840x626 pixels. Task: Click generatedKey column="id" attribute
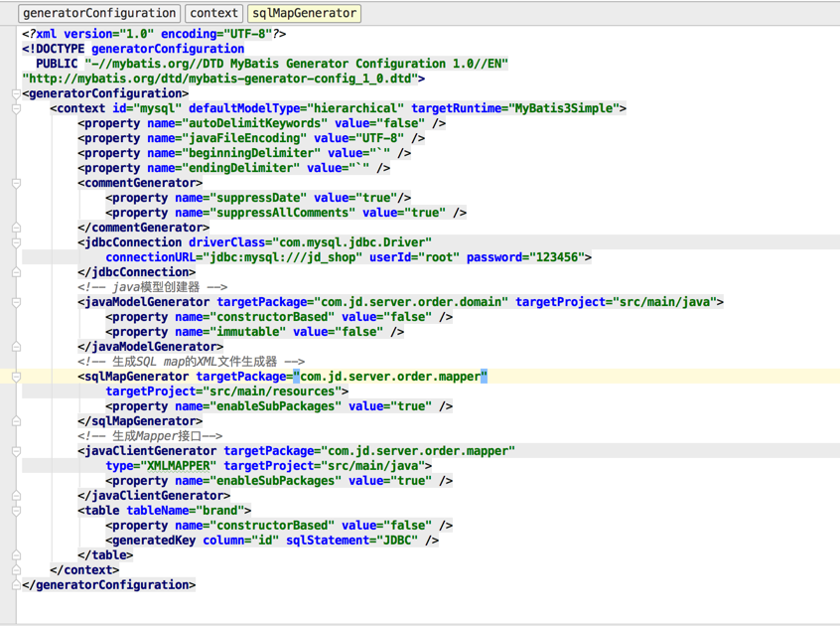tap(240, 541)
